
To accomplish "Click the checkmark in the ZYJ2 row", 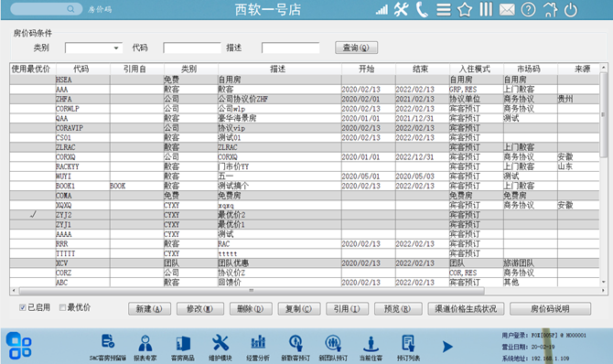I will tap(33, 214).
